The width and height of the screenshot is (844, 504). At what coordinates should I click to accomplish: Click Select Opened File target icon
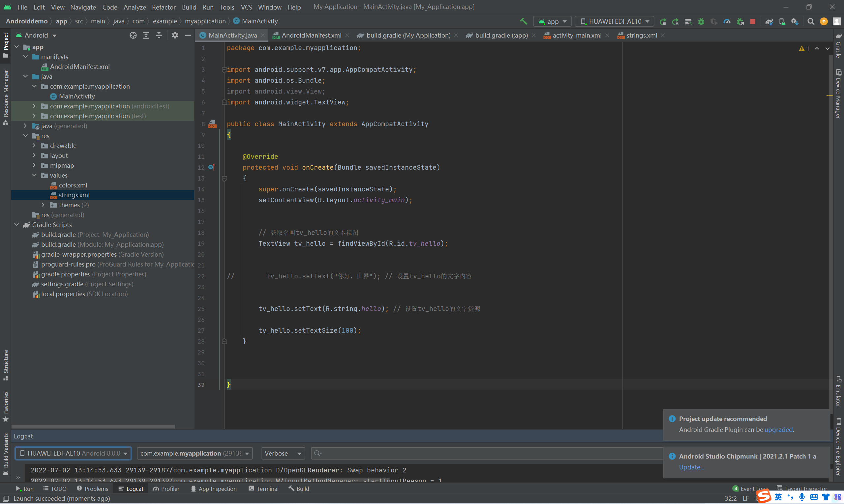133,35
